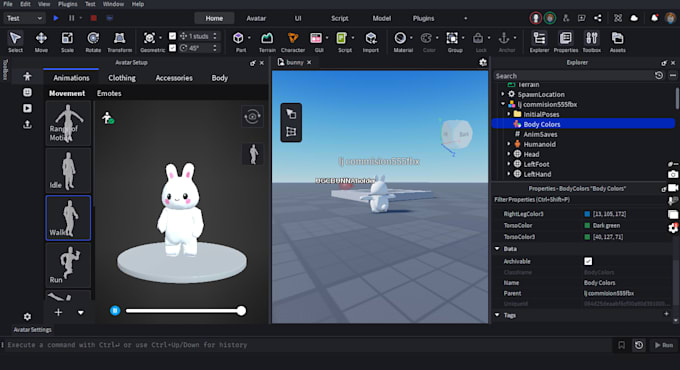The image size is (680, 370).
Task: Click the share icon in top bar
Action: [x=598, y=18]
